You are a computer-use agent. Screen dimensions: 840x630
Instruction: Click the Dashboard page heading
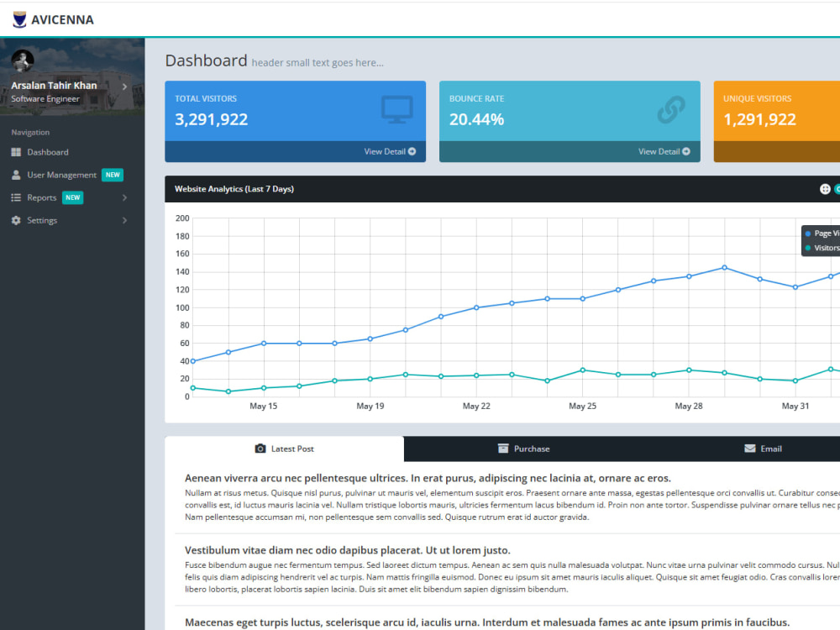click(207, 60)
